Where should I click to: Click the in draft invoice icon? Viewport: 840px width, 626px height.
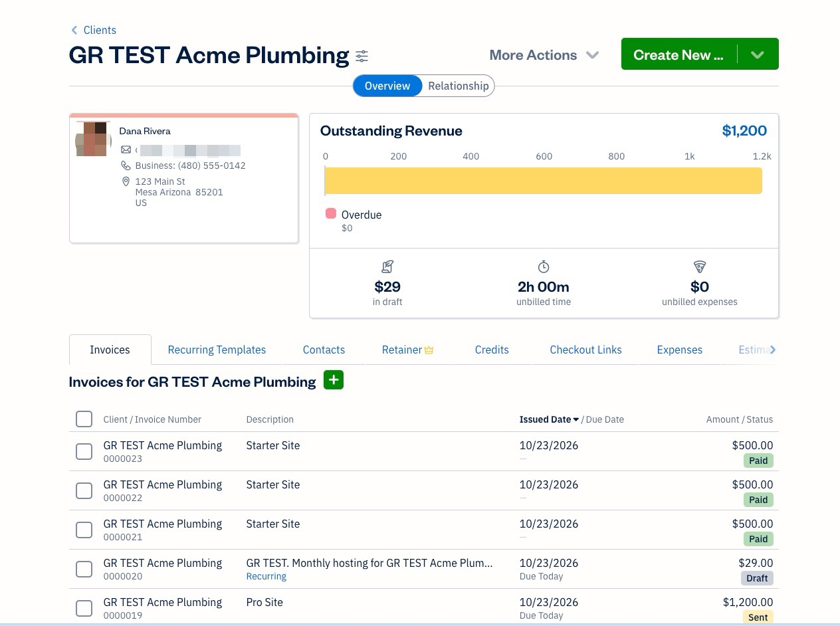click(x=387, y=266)
